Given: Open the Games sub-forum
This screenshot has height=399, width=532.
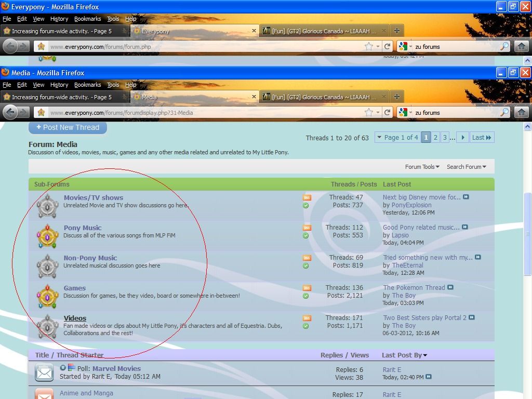Looking at the screenshot, I should (75, 288).
